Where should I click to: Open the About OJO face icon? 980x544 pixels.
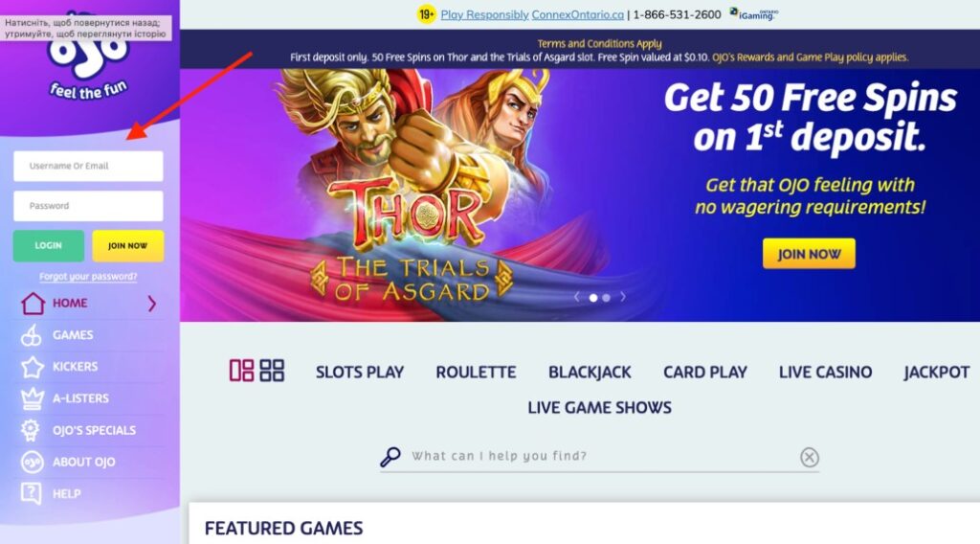pos(32,462)
